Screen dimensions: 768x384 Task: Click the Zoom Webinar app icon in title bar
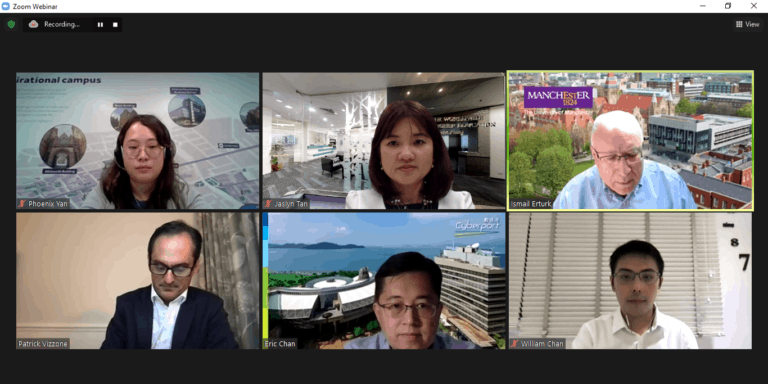coord(6,6)
